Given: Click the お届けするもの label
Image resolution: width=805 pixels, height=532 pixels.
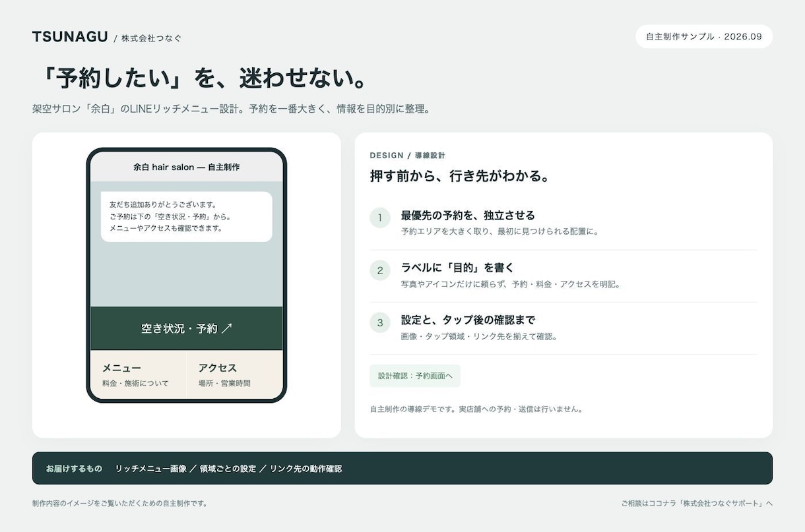Looking at the screenshot, I should tap(74, 469).
